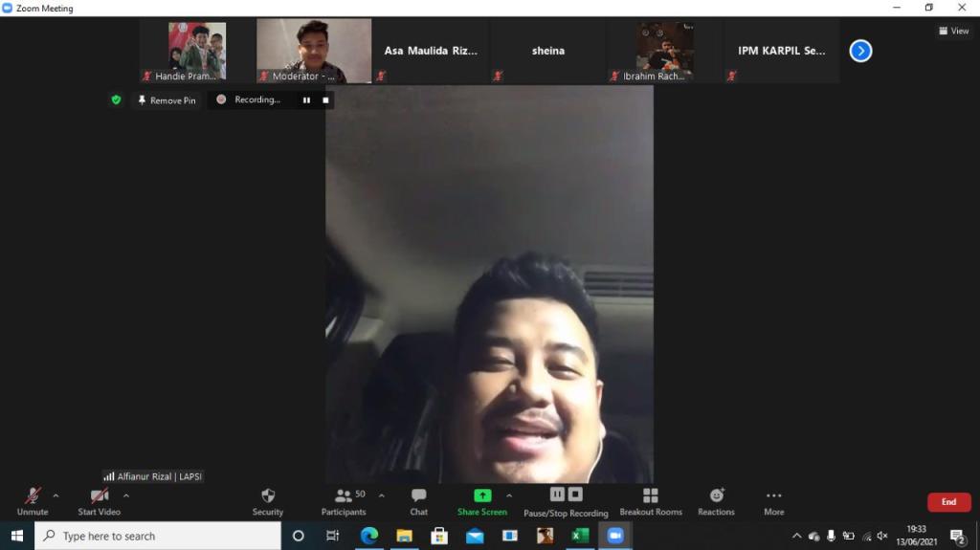Open the Chat panel
The height and width of the screenshot is (550, 980).
coord(418,500)
